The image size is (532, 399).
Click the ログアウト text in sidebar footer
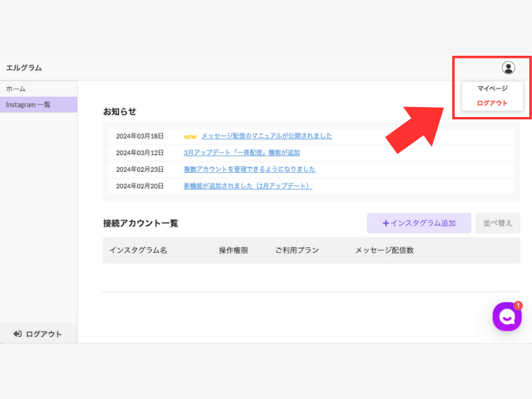point(44,334)
